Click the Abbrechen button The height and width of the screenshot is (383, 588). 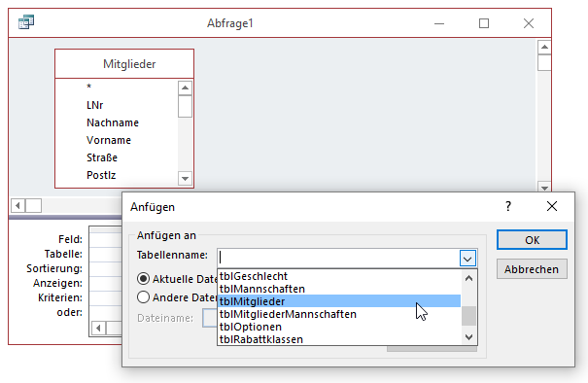pos(532,269)
